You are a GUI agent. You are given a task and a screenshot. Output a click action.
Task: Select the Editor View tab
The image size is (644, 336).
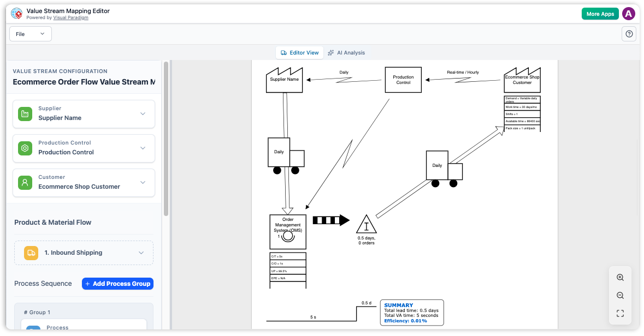[299, 52]
